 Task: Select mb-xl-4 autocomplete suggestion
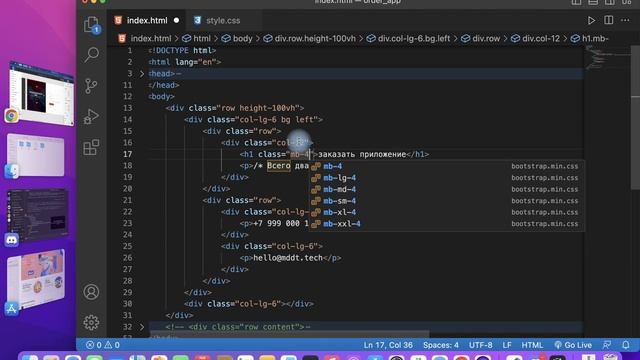coord(446,212)
